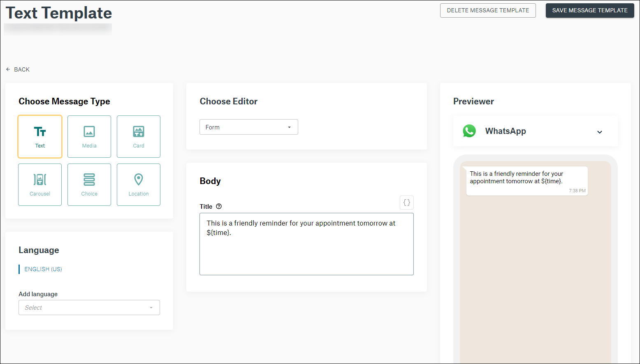Click the BACK link
This screenshot has width=640, height=364.
pos(21,69)
